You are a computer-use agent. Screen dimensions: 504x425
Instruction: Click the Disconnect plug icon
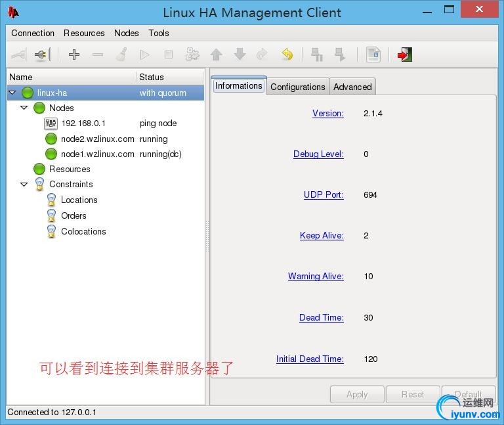[x=43, y=55]
